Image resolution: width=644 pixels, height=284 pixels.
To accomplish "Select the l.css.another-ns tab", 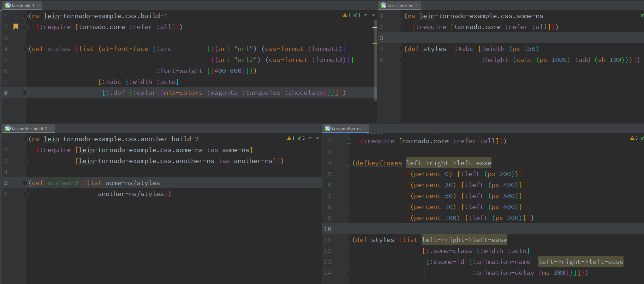I will tap(346, 128).
